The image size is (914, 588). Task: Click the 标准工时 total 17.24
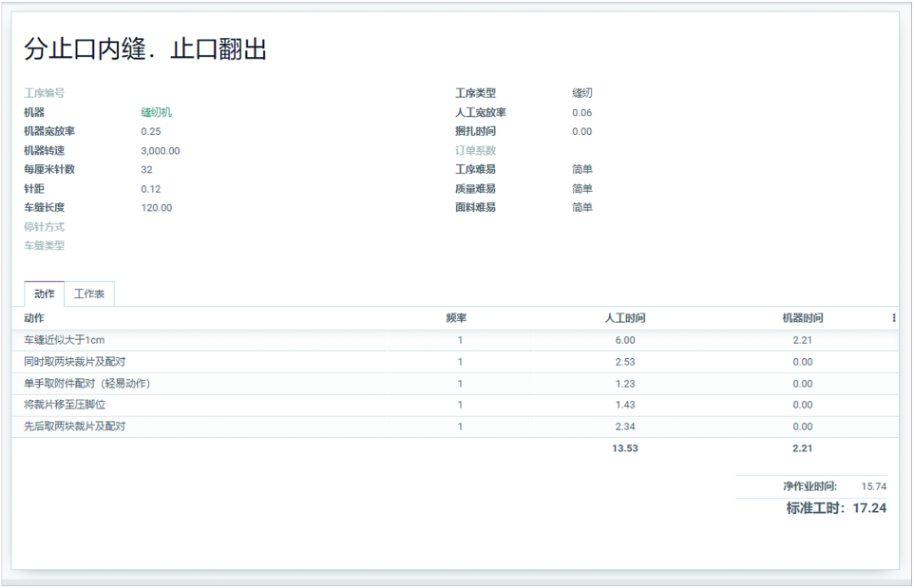click(868, 508)
